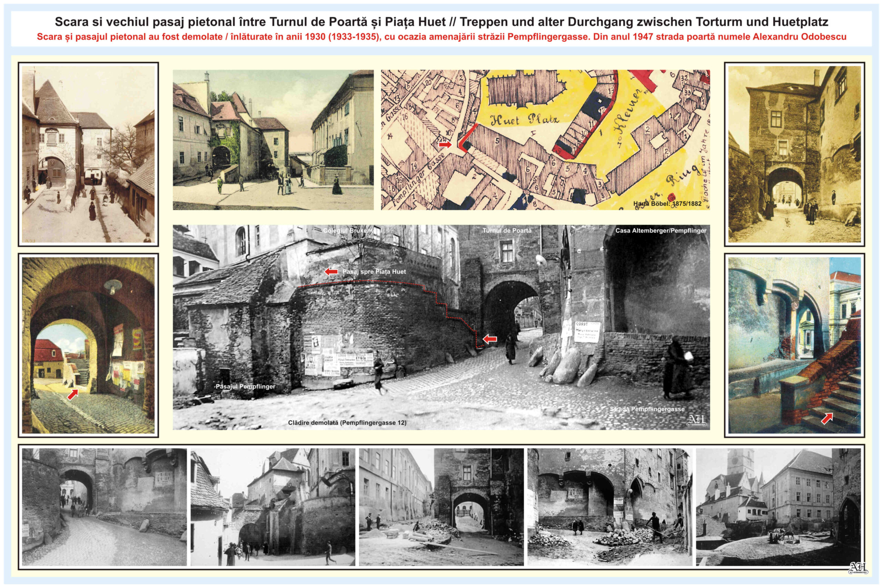The width and height of the screenshot is (883, 588).
Task: Click the 'Casa Altemberger/Pempflinger' label
Action: tap(661, 231)
